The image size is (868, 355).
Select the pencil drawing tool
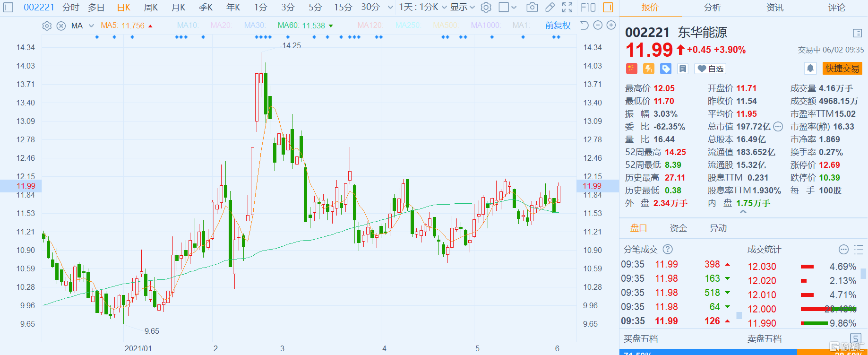click(x=550, y=7)
